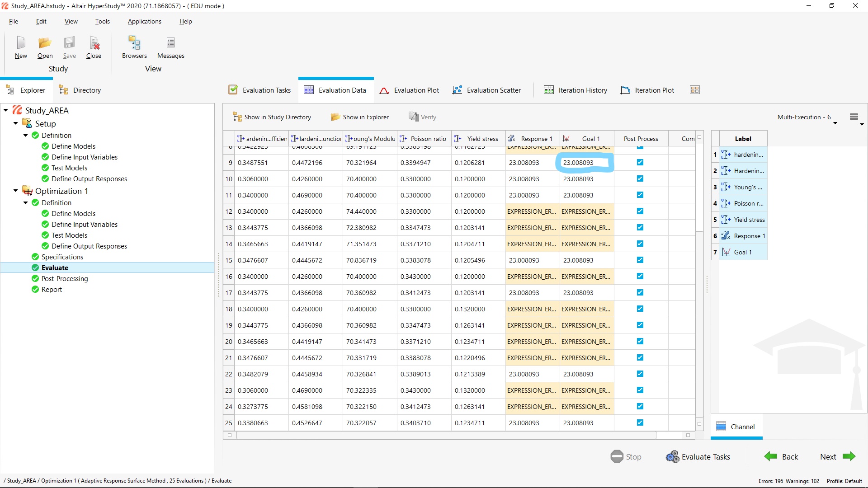This screenshot has width=868, height=488.
Task: Open the File menu
Action: [x=14, y=21]
